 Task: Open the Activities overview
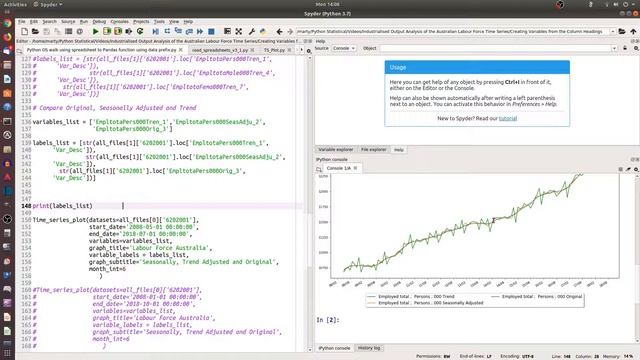click(x=15, y=4)
